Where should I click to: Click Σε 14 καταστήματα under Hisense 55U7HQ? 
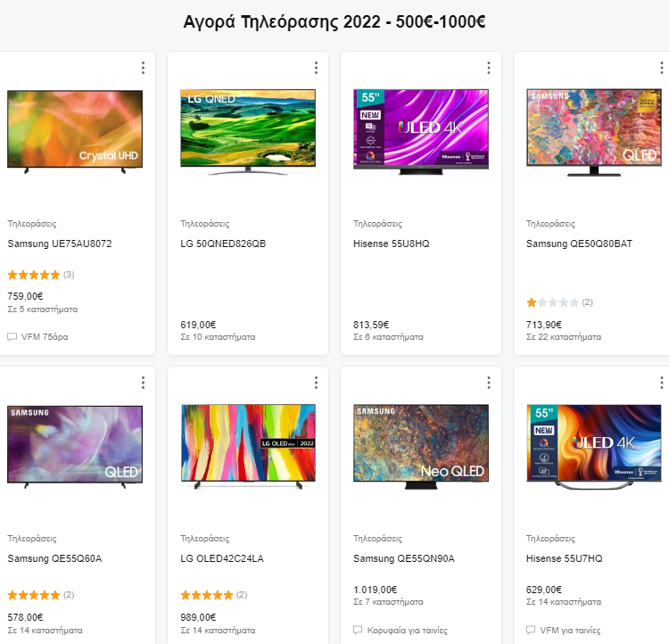[x=564, y=602]
